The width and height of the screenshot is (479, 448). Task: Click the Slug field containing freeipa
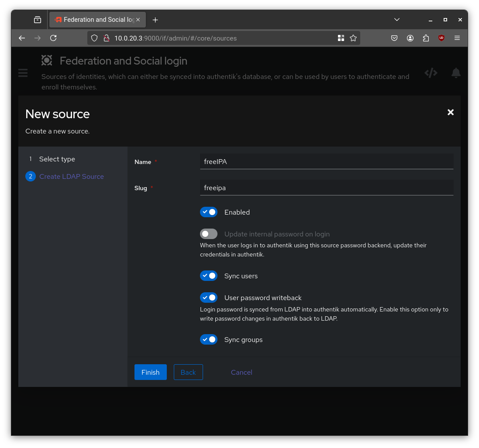[327, 188]
